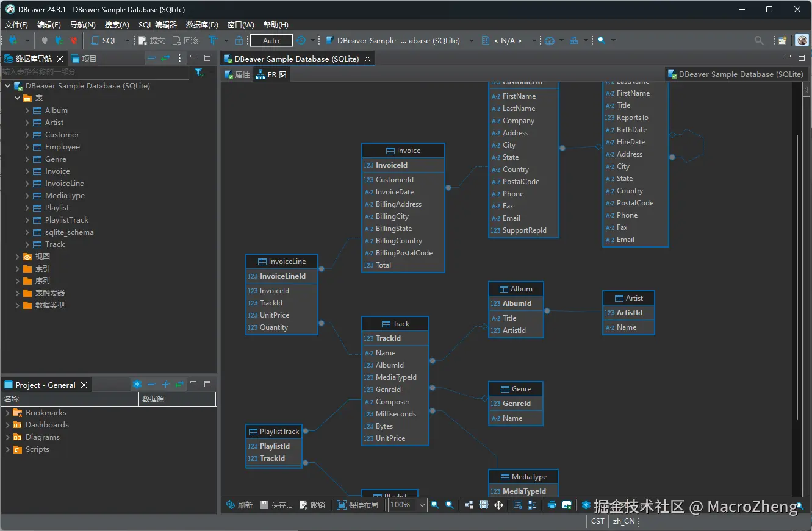812x531 pixels.
Task: Click the zoom out magnifier in ER toolbar
Action: coord(450,505)
